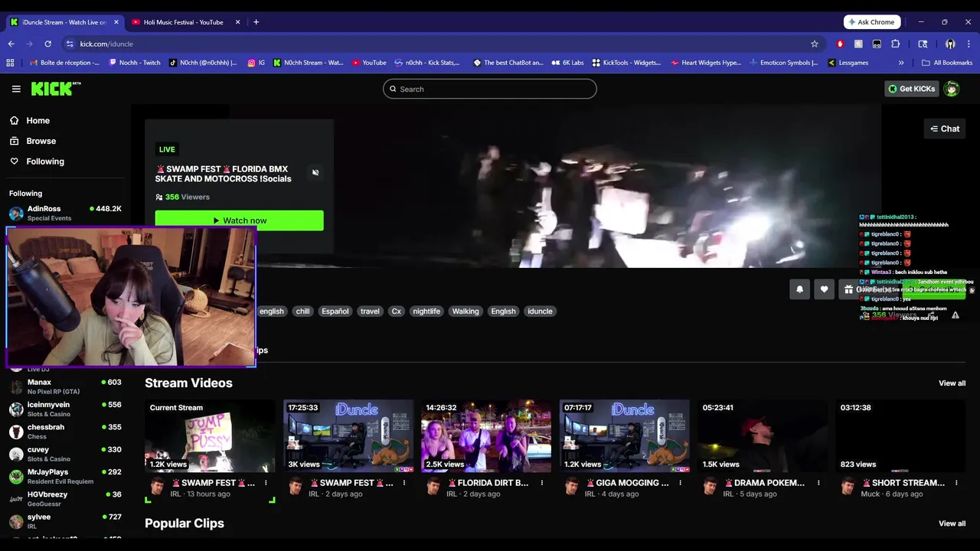Open HGVbreezy followed channel
This screenshot has height=551, width=980.
[65, 499]
